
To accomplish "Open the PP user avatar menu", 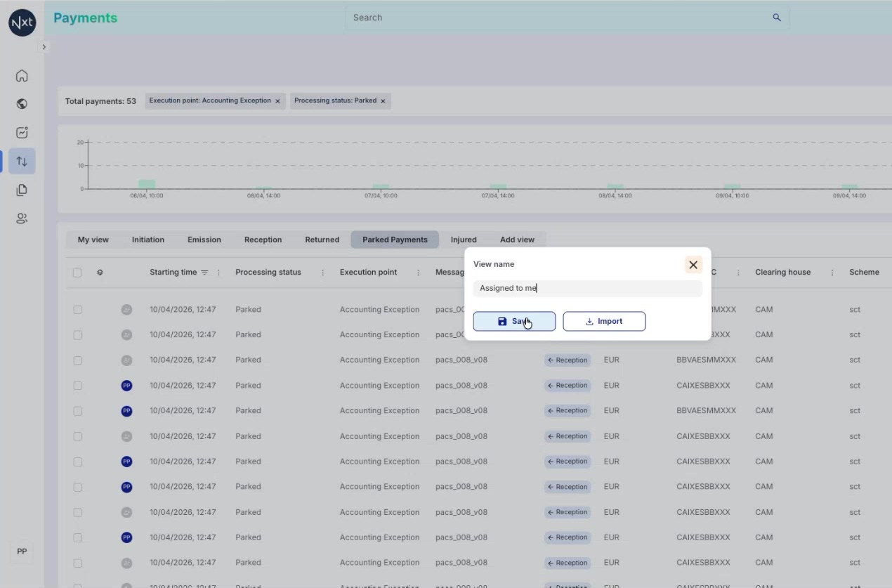I will click(x=22, y=551).
